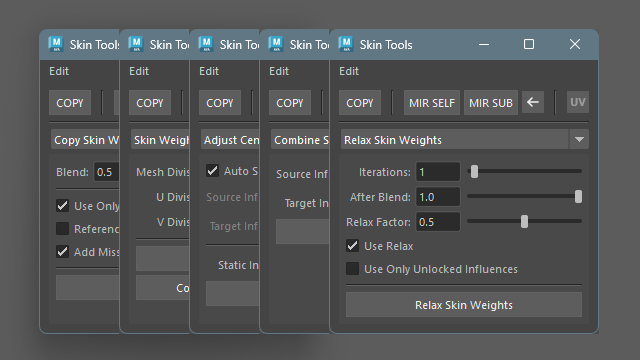
Task: Uncheck the Use Only checkbox in Copy Skin window
Action: (x=62, y=205)
